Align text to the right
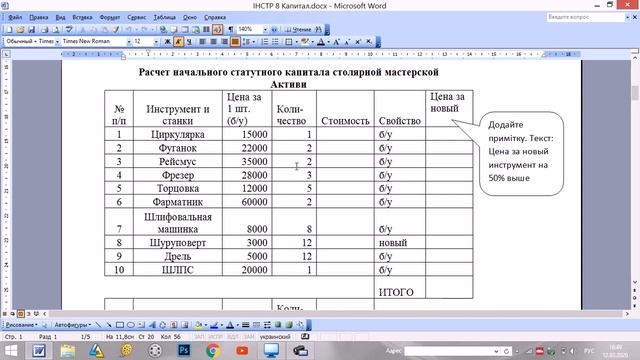 (x=224, y=42)
